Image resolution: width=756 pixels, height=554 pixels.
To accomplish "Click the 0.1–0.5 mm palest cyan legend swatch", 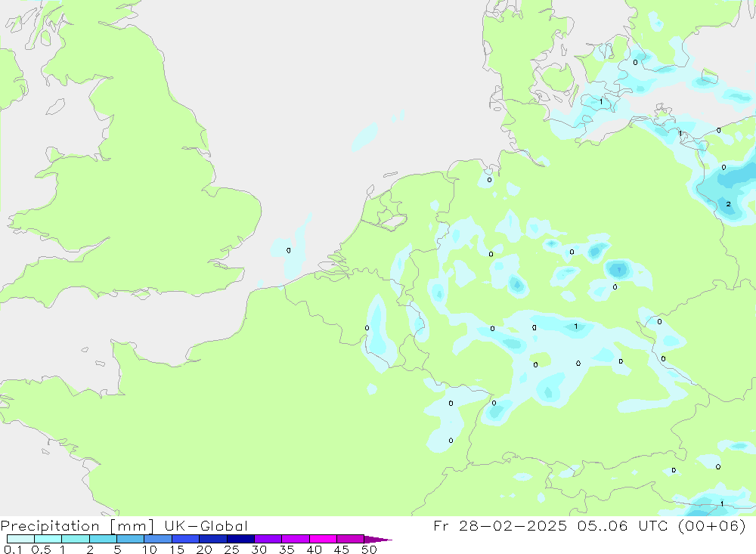I will click(x=20, y=539).
